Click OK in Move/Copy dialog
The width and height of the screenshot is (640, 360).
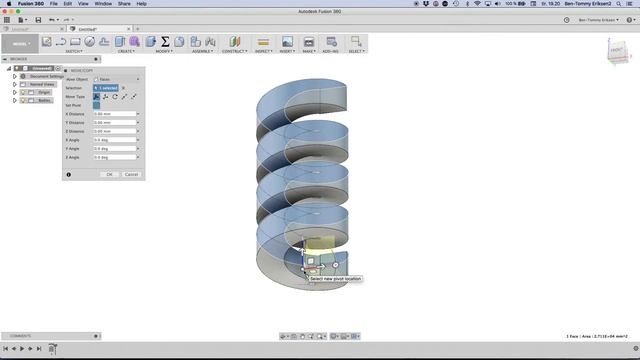click(x=109, y=175)
